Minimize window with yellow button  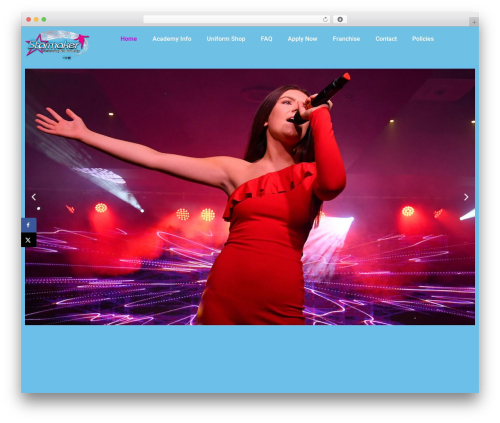coord(36,19)
